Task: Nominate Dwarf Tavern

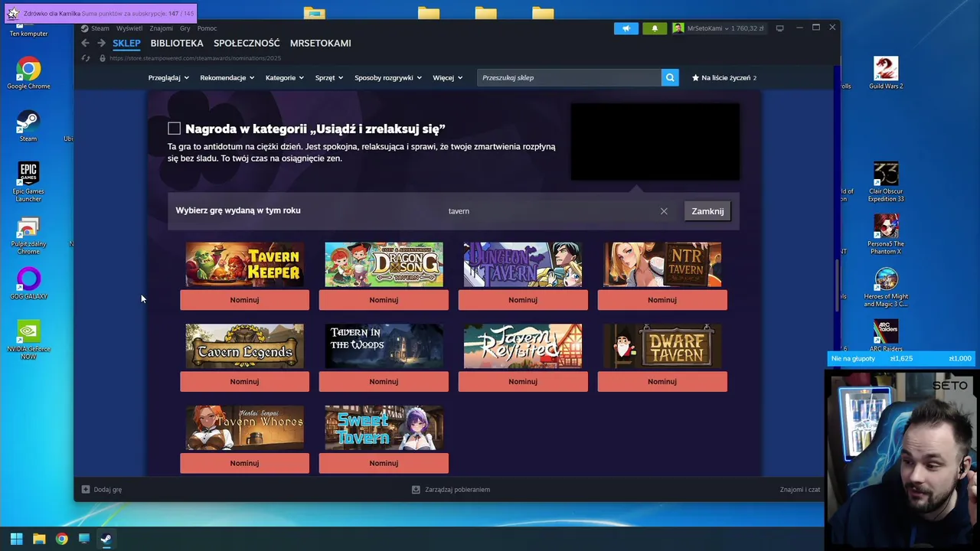Action: tap(662, 381)
